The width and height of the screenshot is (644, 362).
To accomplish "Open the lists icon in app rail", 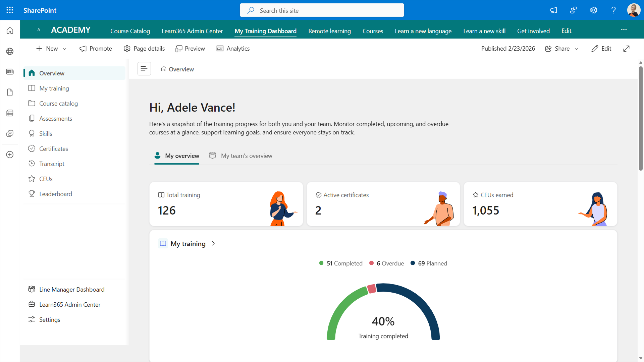I will 10,113.
